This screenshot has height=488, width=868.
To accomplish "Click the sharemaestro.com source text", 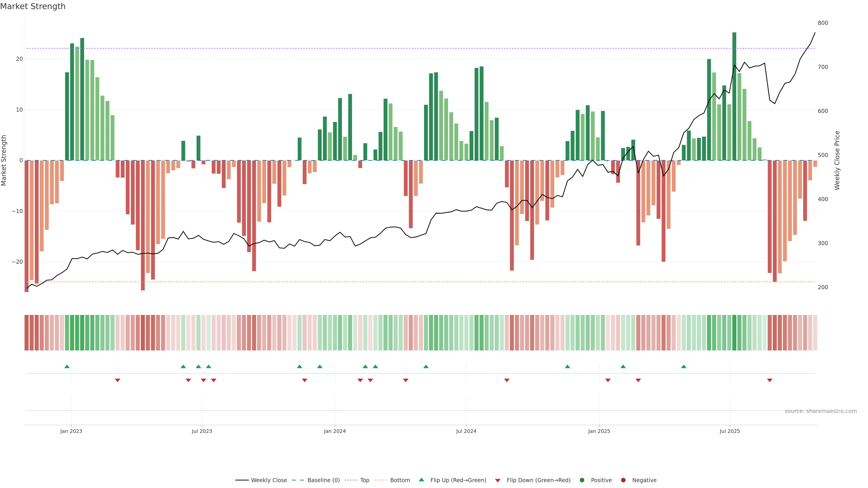I will point(821,411).
